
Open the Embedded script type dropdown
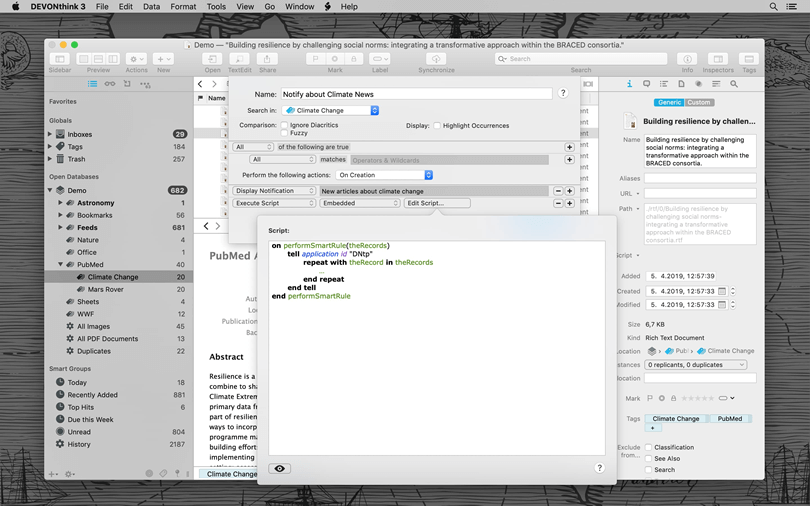360,203
